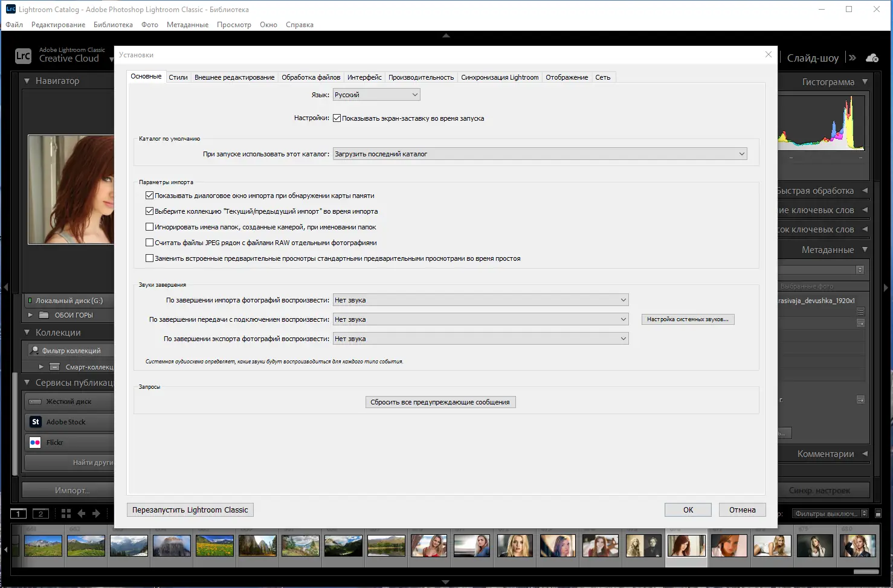Viewport: 893px width, 588px height.
Task: Go forward with the right arrow
Action: click(x=96, y=514)
